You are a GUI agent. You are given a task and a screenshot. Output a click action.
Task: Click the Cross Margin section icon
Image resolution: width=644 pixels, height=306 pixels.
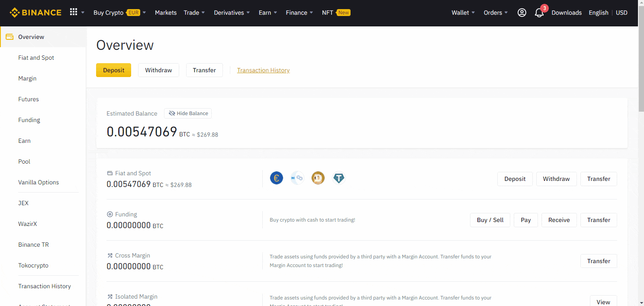[109, 255]
